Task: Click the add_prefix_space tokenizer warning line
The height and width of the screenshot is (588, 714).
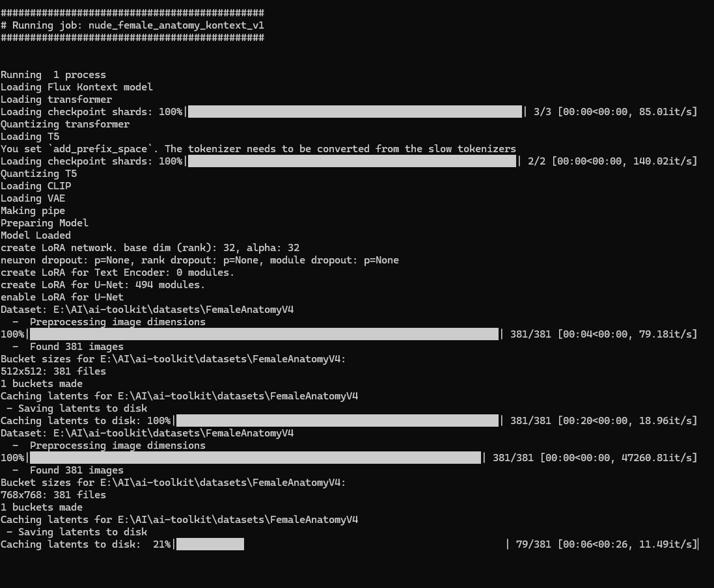Action: (x=258, y=149)
